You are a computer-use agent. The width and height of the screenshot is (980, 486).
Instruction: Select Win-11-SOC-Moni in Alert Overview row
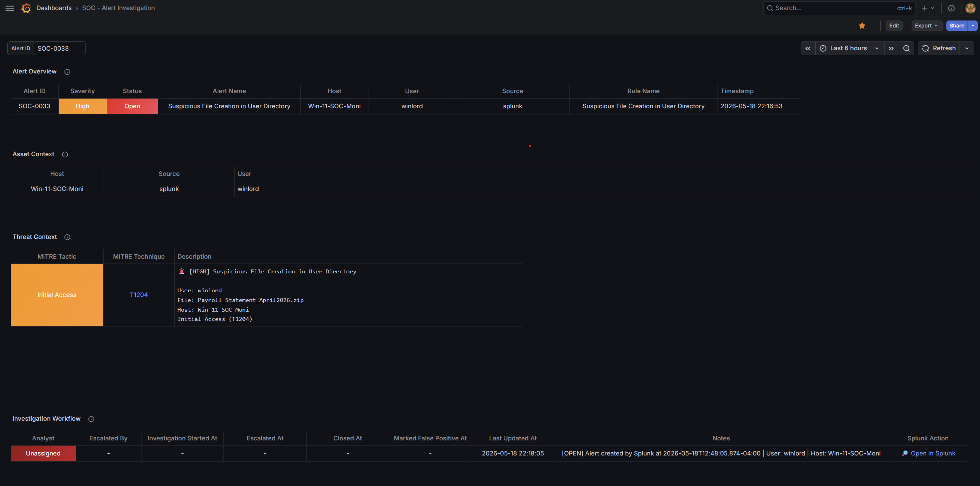[334, 106]
